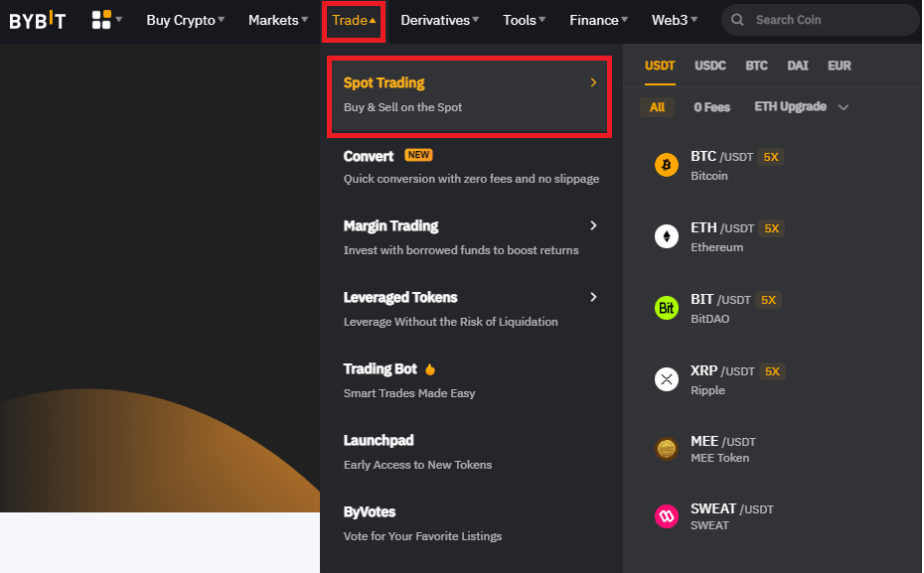Select the All filter button
The width and height of the screenshot is (924, 573).
tap(657, 107)
